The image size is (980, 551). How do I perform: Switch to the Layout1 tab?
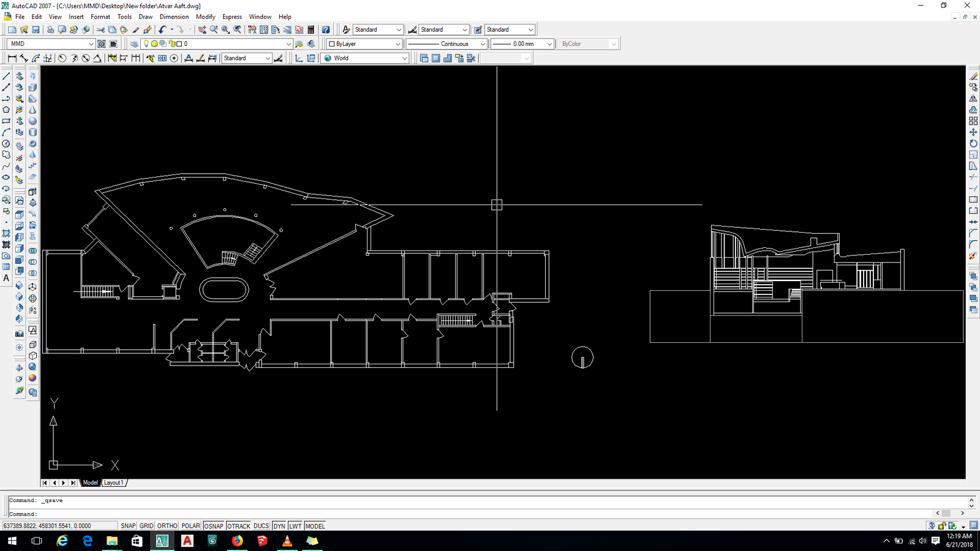coord(114,482)
